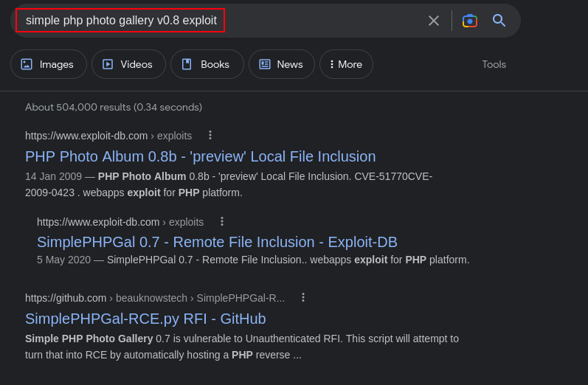Click the '14 Jan 2009' snippet date

click(53, 176)
